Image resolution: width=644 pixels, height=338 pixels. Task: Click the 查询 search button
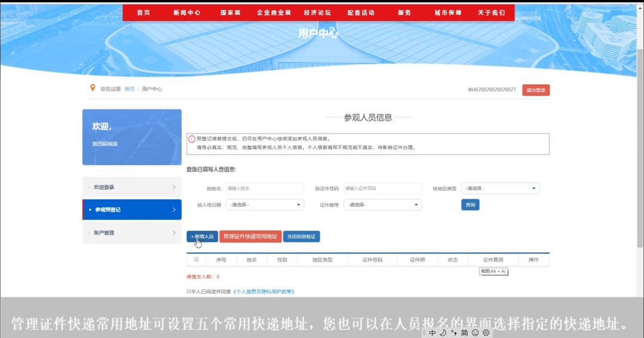470,204
